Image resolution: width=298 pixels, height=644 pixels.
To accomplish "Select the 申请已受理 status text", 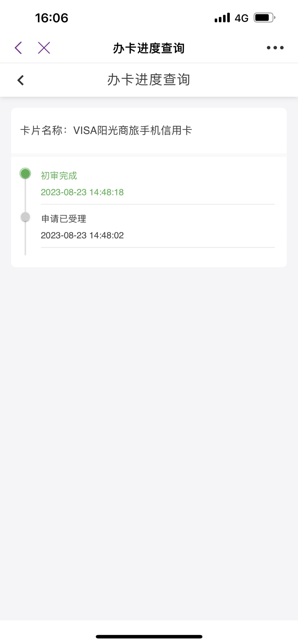I will [x=64, y=219].
